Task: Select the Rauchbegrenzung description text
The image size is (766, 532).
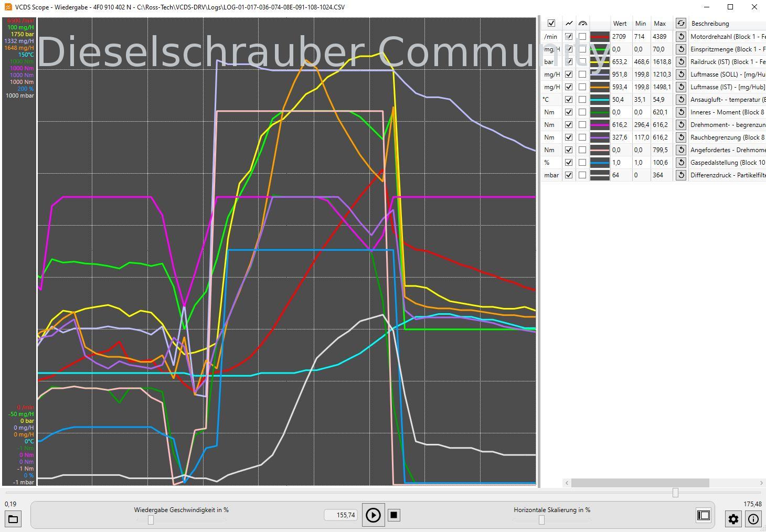Action: (728, 137)
